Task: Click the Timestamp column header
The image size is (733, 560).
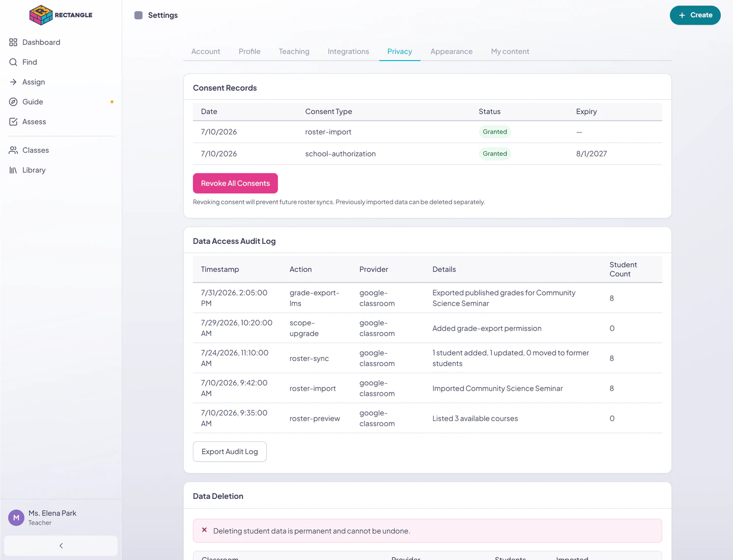Action: pos(220,269)
